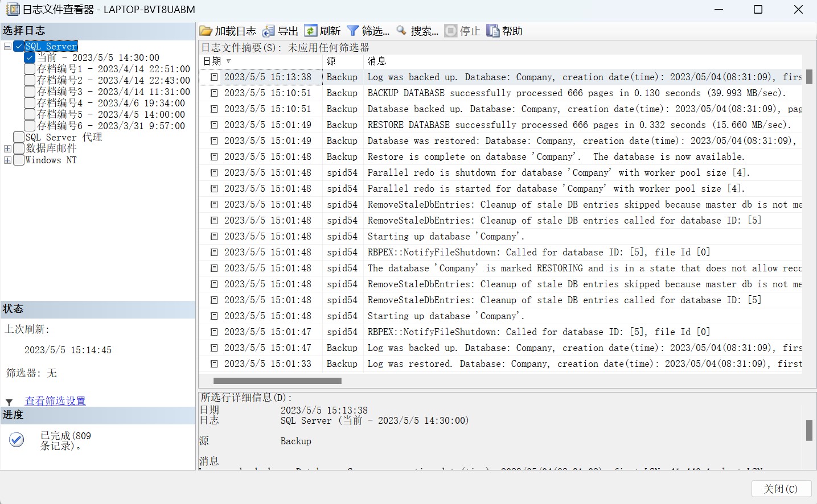Viewport: 817px width, 504px height.
Task: Click the 选择日志 panel header
Action: (x=98, y=31)
